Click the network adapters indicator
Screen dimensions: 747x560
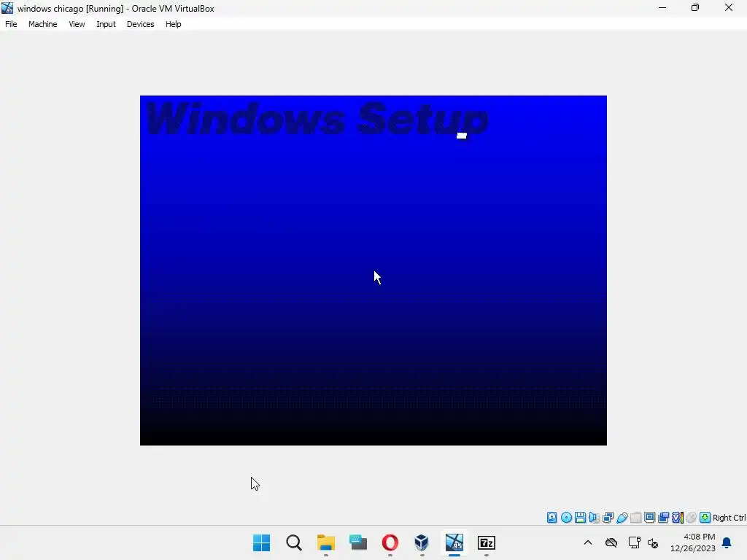(608, 518)
